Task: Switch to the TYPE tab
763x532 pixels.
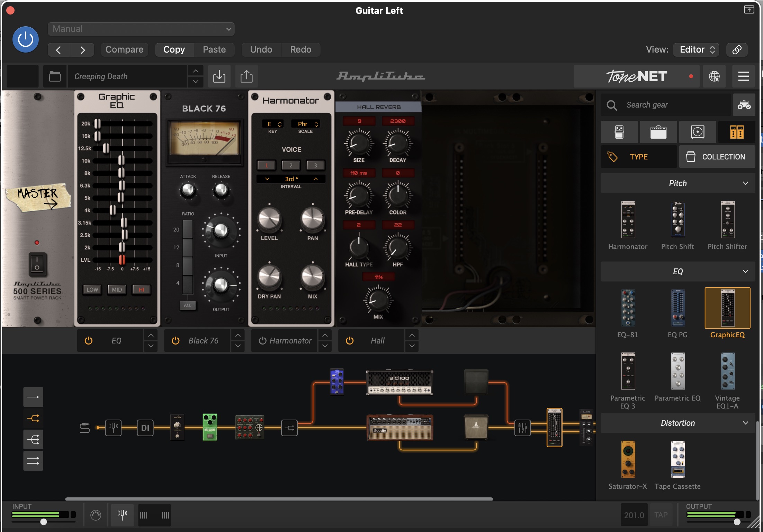Action: [x=639, y=157]
